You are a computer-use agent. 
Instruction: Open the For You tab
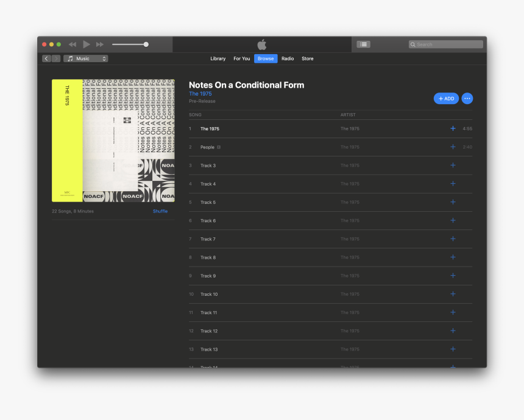click(x=241, y=58)
